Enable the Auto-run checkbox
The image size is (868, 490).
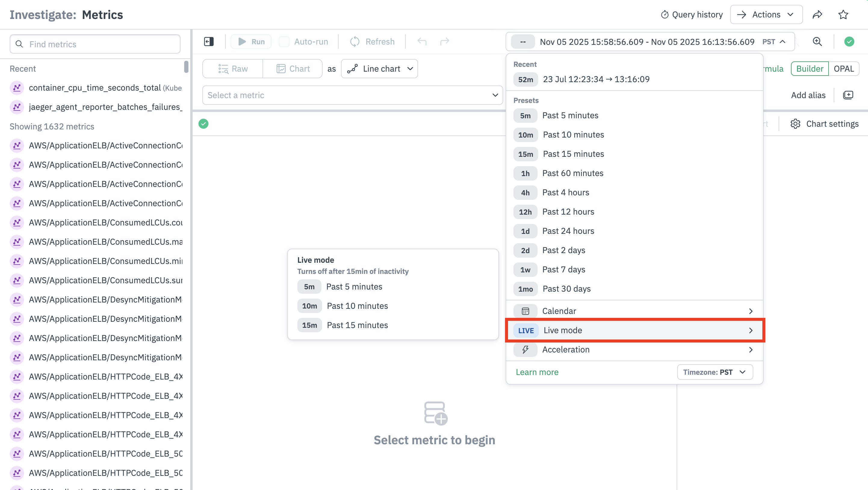(x=284, y=42)
